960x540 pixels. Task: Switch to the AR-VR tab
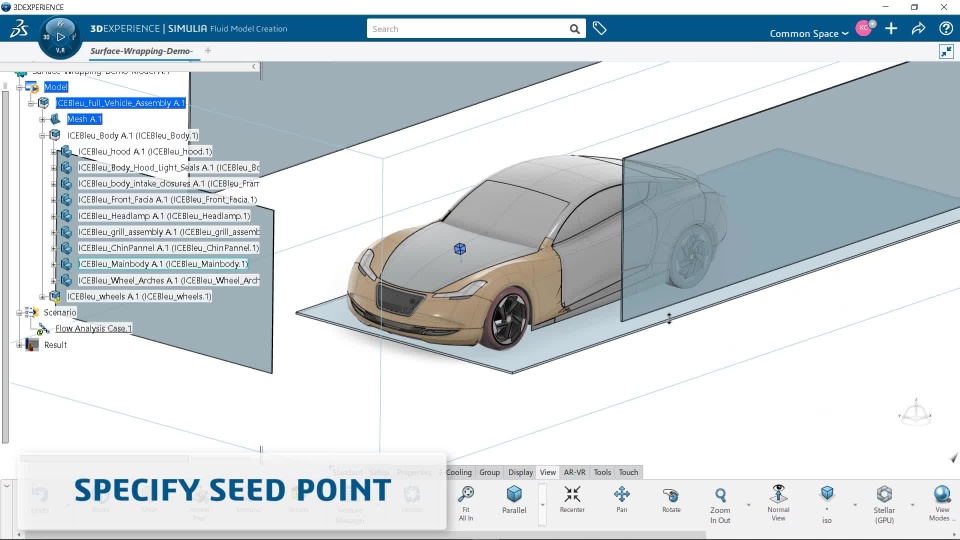[574, 472]
